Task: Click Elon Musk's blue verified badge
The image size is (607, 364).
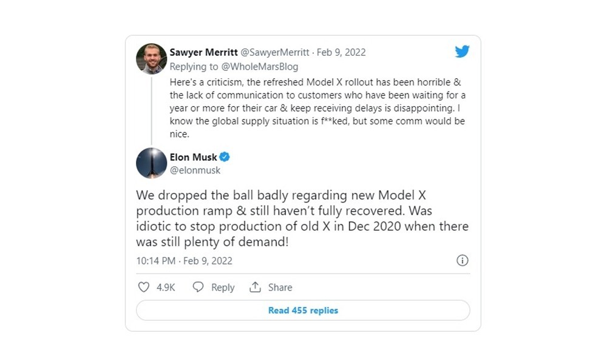Action: coord(225,157)
